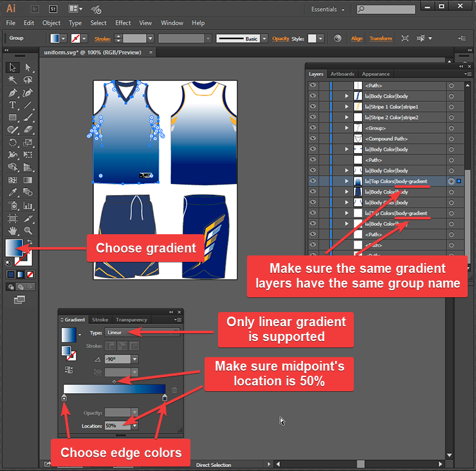Activate the Hand tool
The image size is (476, 471).
point(13,230)
